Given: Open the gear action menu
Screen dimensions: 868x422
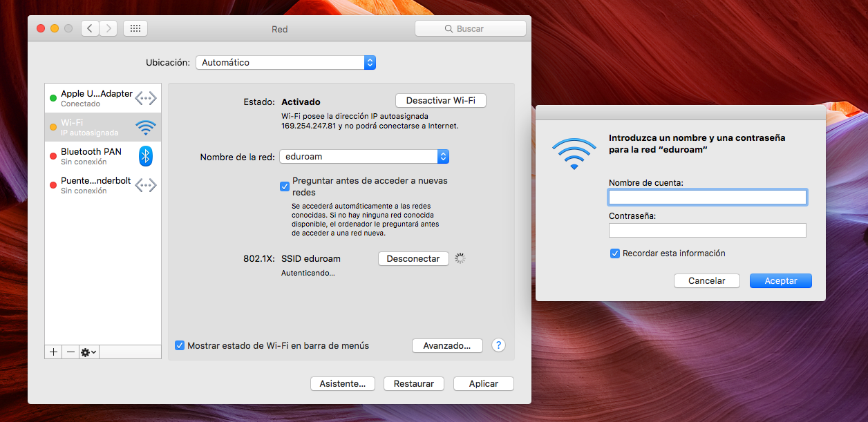Looking at the screenshot, I should [x=88, y=352].
